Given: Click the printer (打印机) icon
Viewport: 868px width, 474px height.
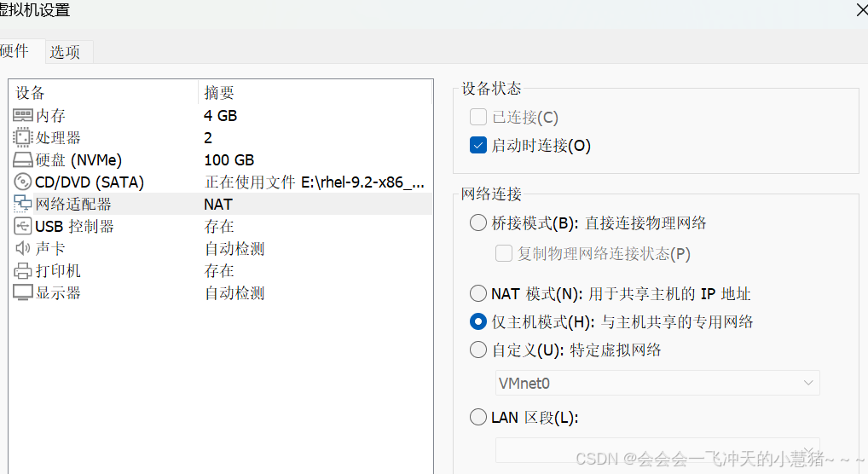Looking at the screenshot, I should (23, 270).
